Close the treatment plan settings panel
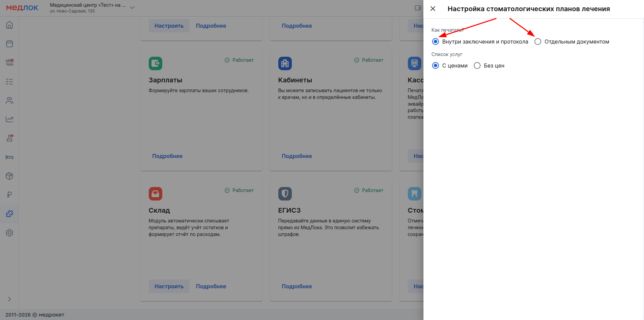Image resolution: width=644 pixels, height=320 pixels. pyautogui.click(x=433, y=9)
